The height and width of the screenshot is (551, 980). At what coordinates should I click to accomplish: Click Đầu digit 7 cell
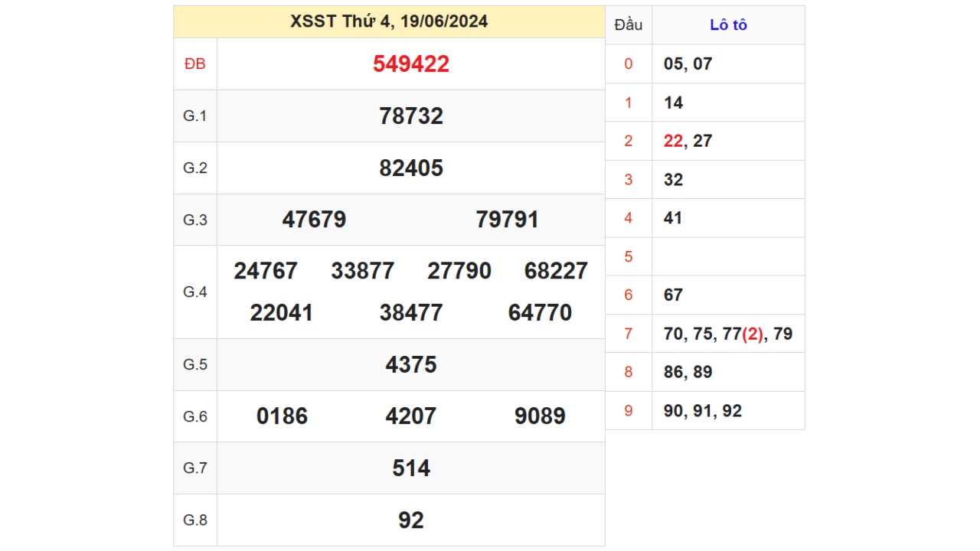(x=629, y=334)
